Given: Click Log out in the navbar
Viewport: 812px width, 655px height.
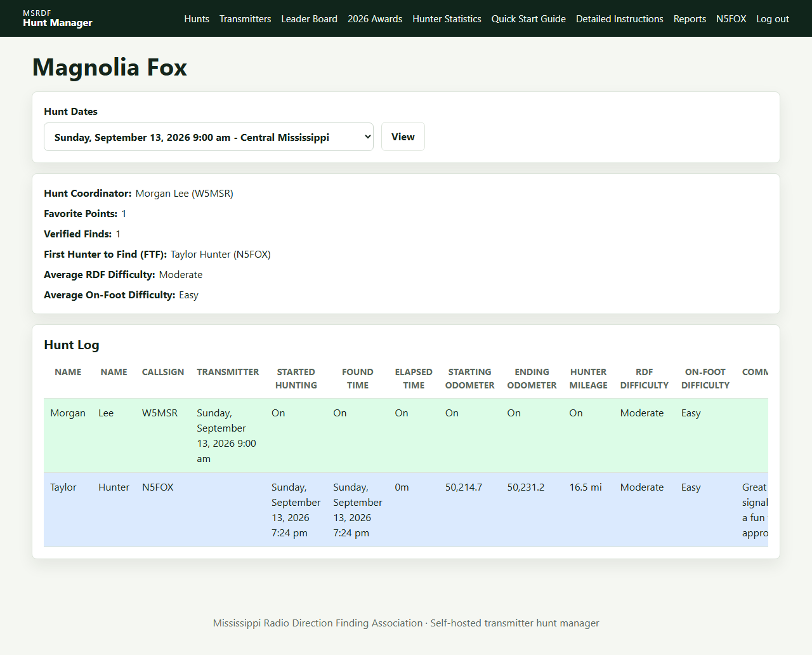Looking at the screenshot, I should coord(772,19).
